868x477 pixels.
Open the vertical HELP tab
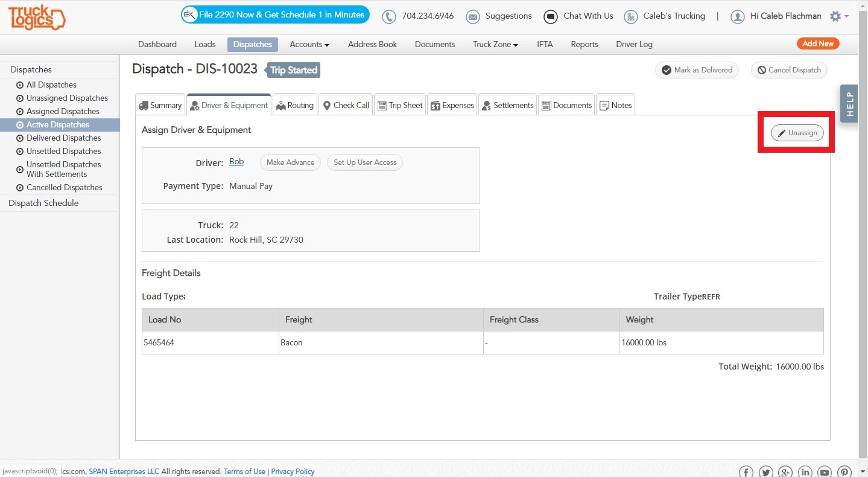[849, 104]
